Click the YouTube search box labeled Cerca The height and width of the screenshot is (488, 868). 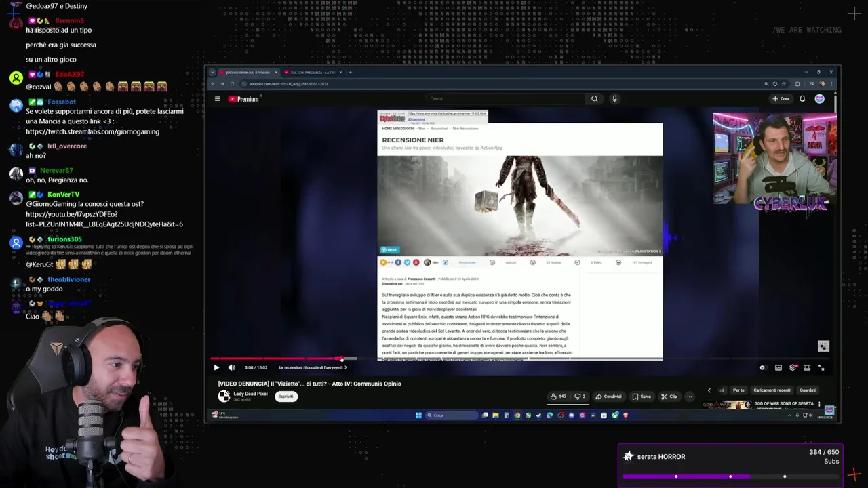[x=505, y=99]
